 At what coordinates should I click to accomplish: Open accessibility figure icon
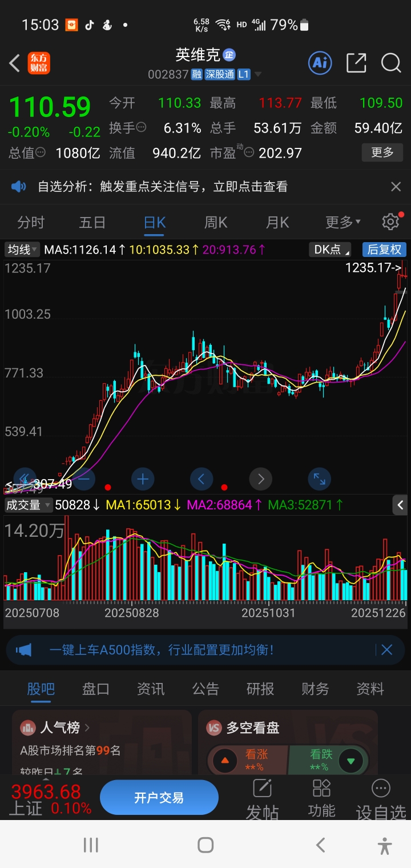tap(385, 845)
